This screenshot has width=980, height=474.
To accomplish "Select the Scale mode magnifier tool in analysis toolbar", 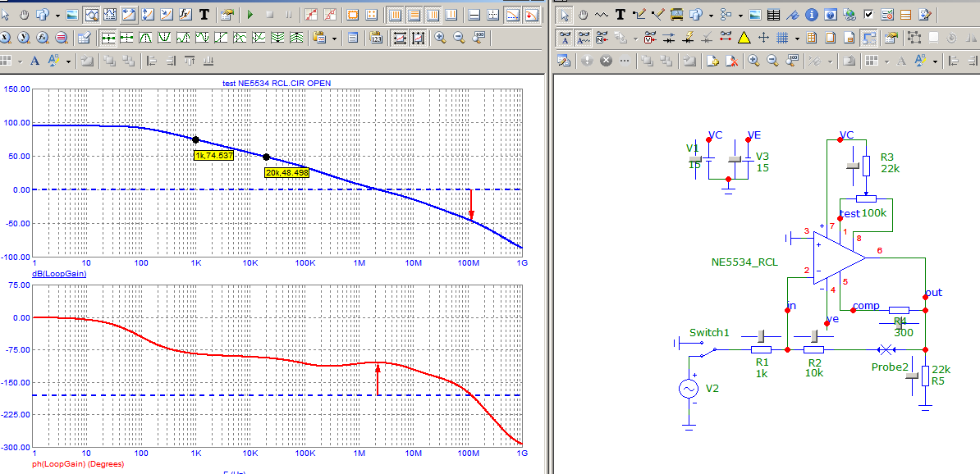I will coord(91,15).
